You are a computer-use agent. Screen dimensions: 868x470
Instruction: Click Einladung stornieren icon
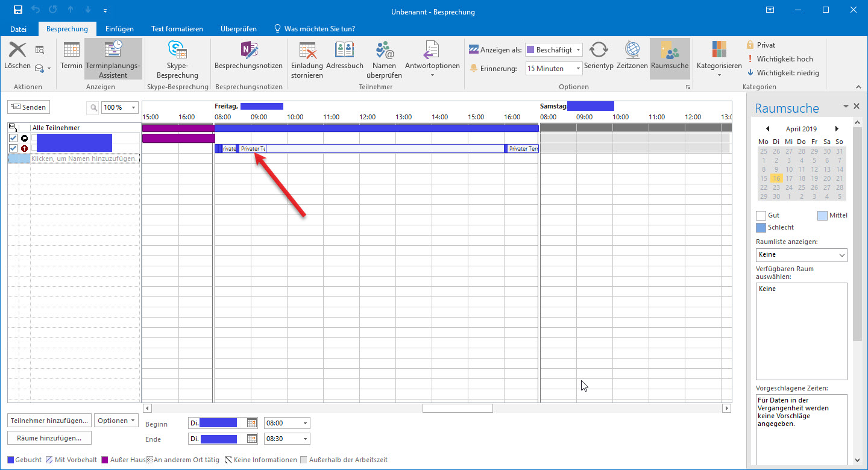click(307, 51)
